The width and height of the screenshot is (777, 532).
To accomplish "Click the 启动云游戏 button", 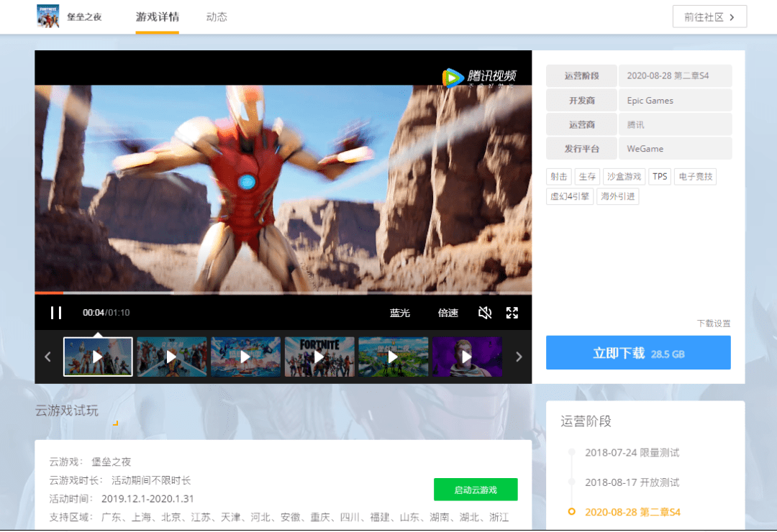I will pos(476,490).
